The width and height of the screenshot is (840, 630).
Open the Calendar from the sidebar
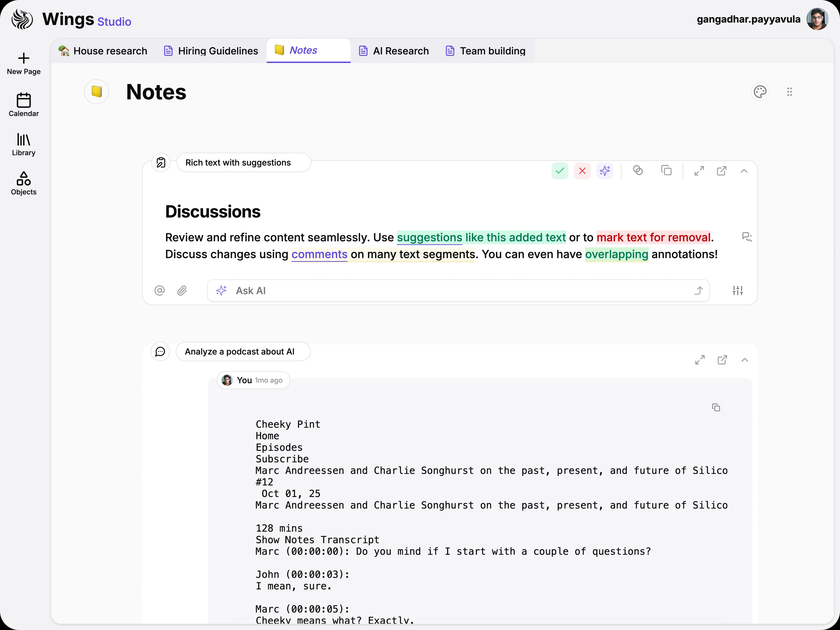coord(23,105)
